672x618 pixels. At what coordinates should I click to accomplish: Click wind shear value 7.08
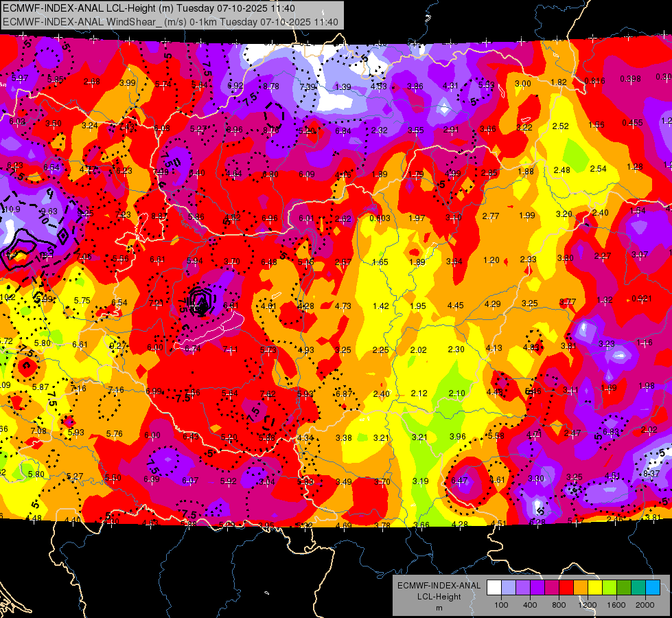pyautogui.click(x=38, y=431)
